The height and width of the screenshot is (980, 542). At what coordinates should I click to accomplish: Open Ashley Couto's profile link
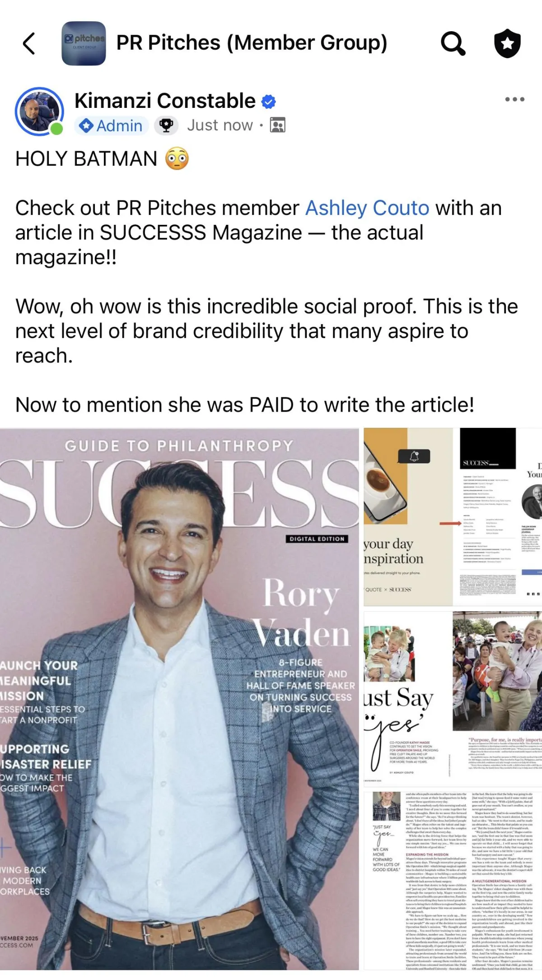[367, 208]
